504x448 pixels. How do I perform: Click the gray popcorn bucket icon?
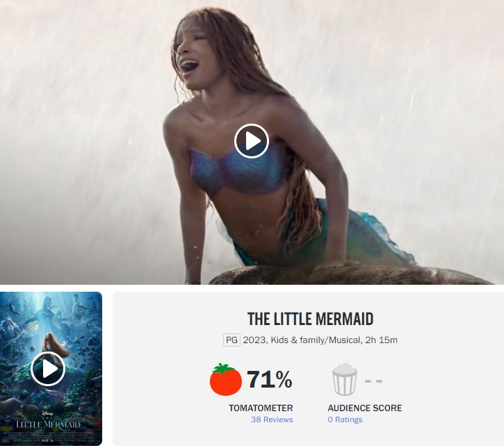coord(344,379)
